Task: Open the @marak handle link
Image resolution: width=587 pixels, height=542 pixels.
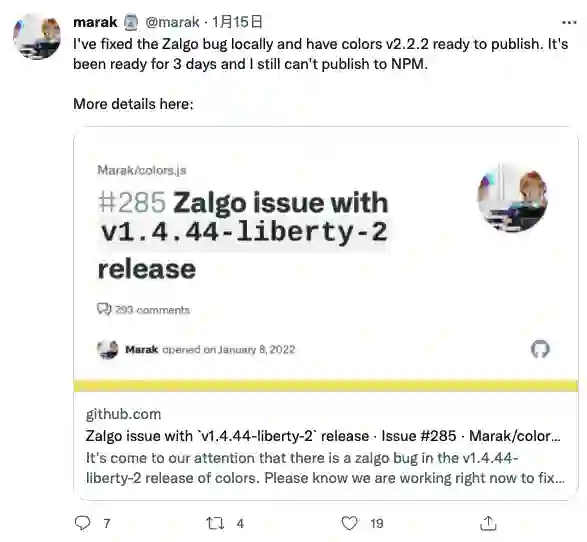Action: click(x=172, y=22)
